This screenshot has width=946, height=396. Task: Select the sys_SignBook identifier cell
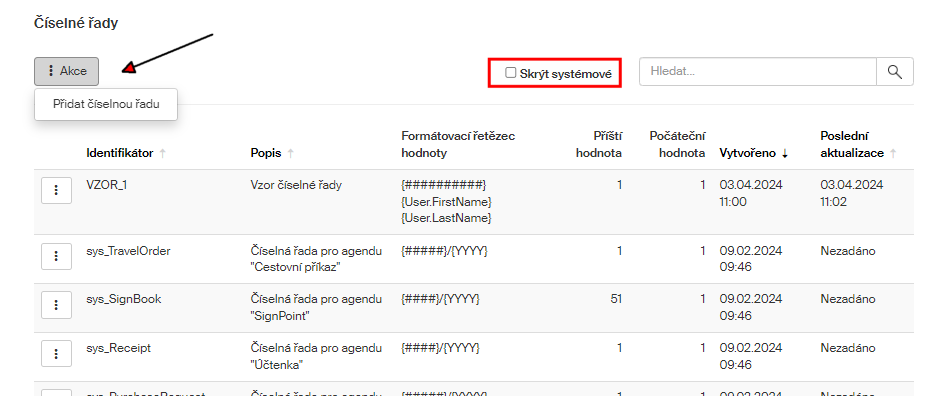124,299
